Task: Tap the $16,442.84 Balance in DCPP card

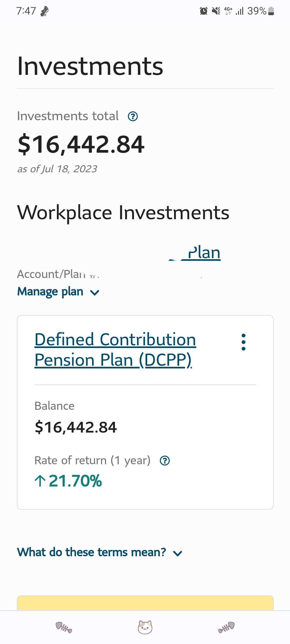Action: click(76, 427)
